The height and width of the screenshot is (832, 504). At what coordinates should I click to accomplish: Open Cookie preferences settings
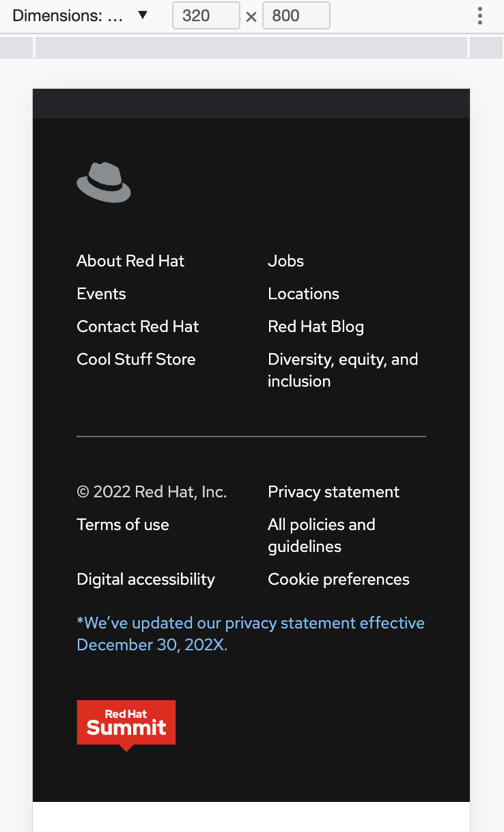[x=338, y=579]
